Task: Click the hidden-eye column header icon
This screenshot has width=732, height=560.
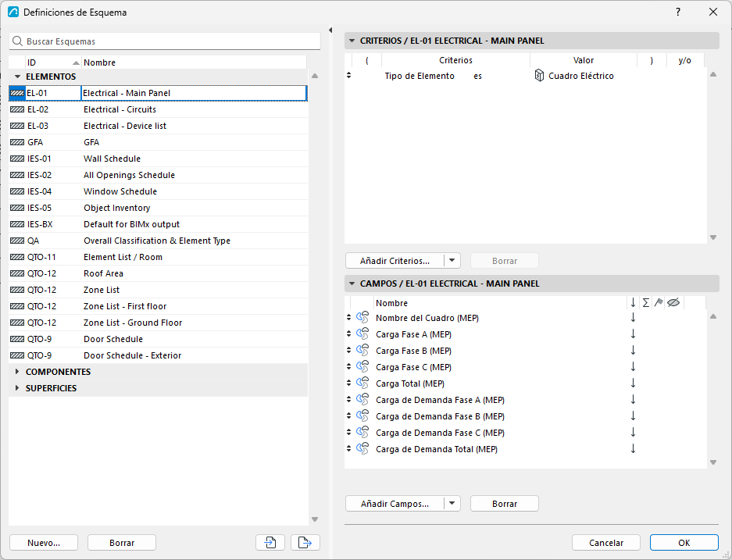Action: point(673,303)
